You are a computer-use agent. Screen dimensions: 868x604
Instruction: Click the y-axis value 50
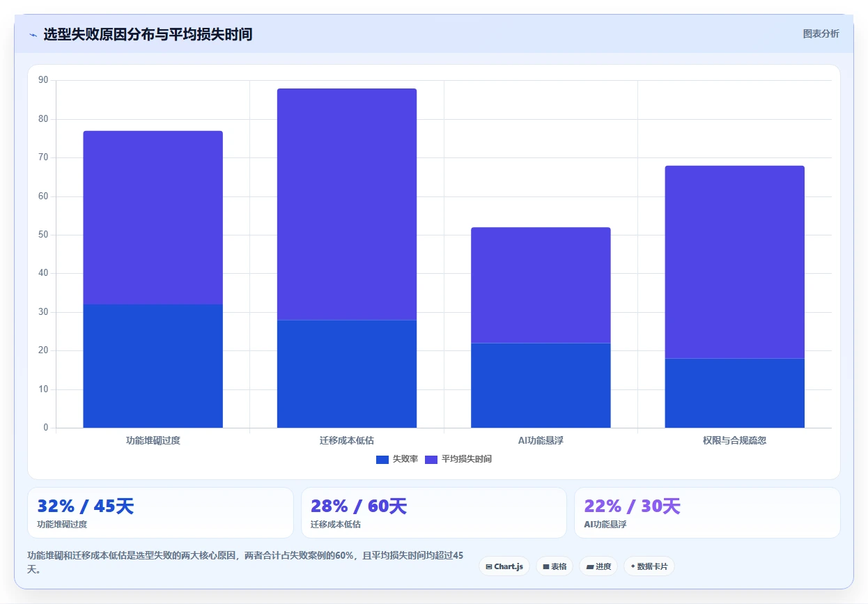click(x=43, y=235)
